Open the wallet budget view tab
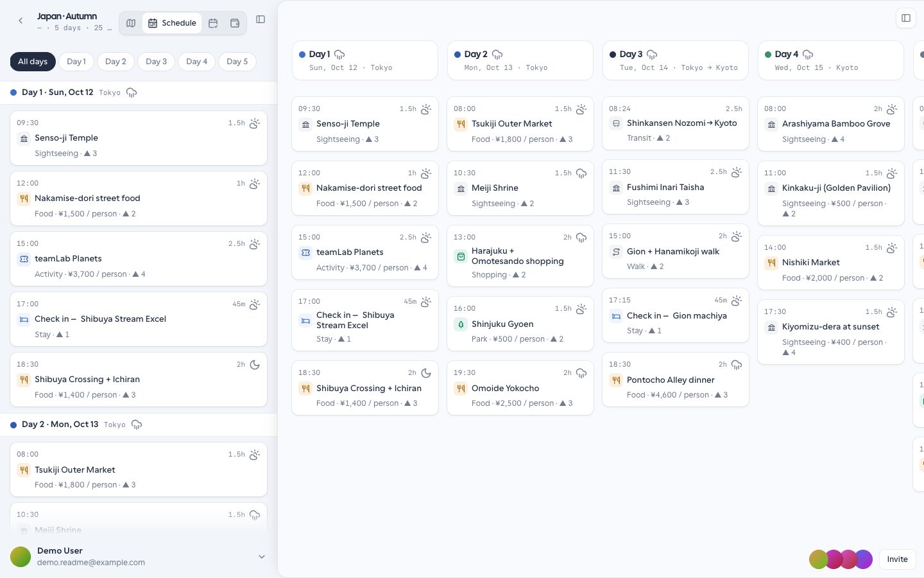Screen dimensions: 924x578 [x=235, y=23]
